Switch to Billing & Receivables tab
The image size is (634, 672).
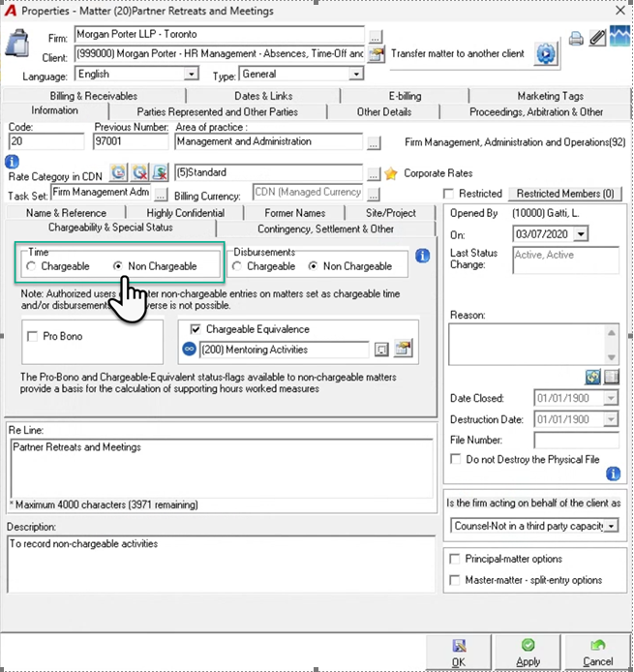tap(93, 96)
